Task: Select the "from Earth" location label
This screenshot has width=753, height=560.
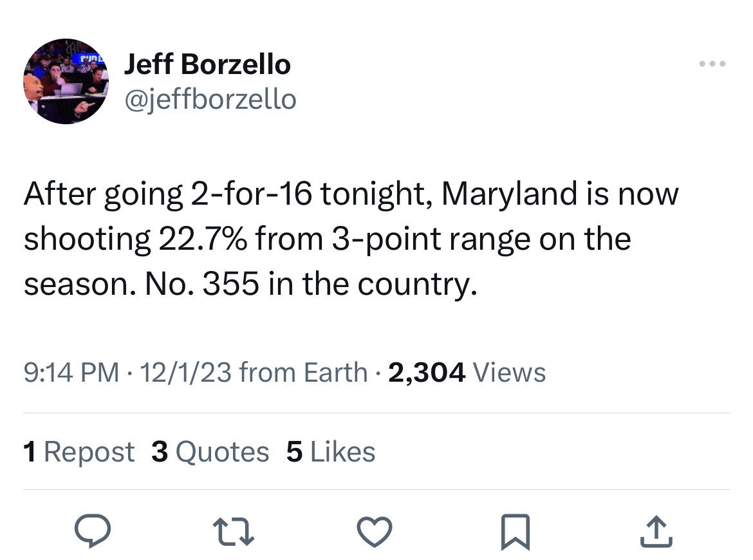Action: (302, 372)
